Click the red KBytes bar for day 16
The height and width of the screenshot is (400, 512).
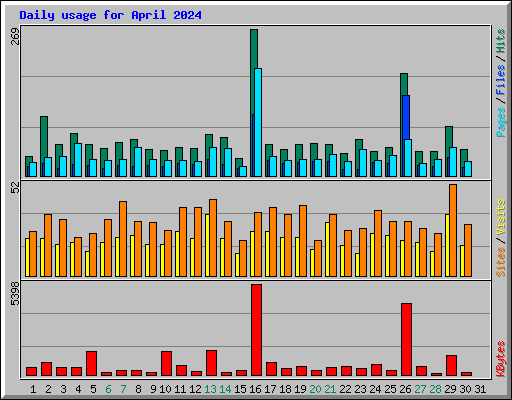point(256,330)
